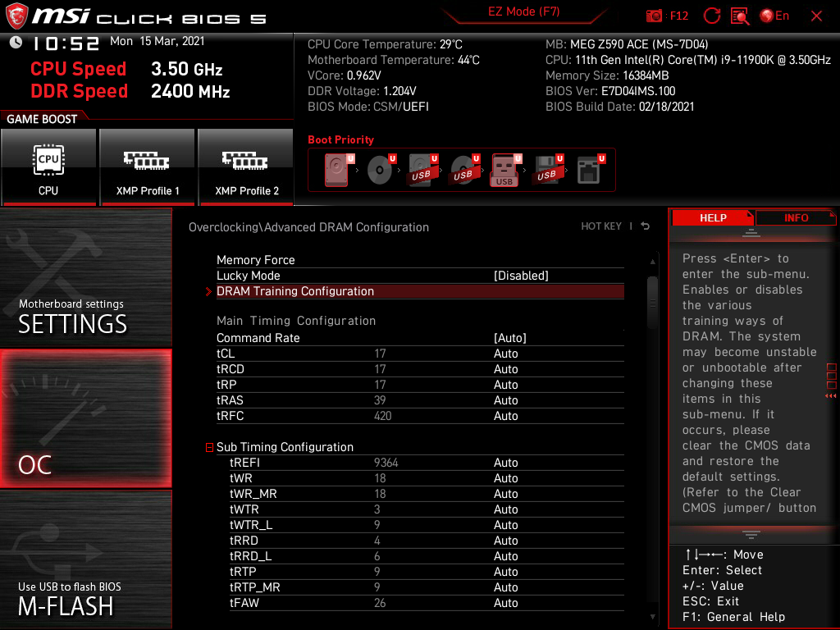This screenshot has width=840, height=630.
Task: Click the clock icon beside the time
Action: [x=16, y=43]
